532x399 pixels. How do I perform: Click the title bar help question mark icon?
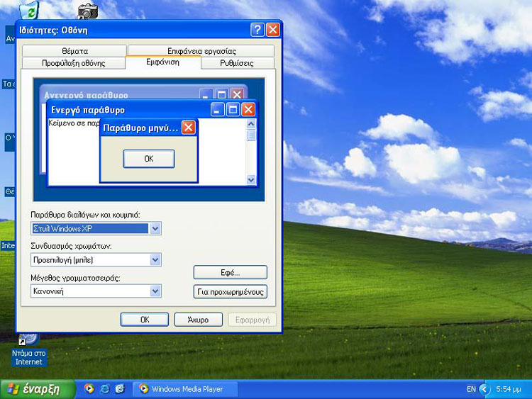coord(257,30)
